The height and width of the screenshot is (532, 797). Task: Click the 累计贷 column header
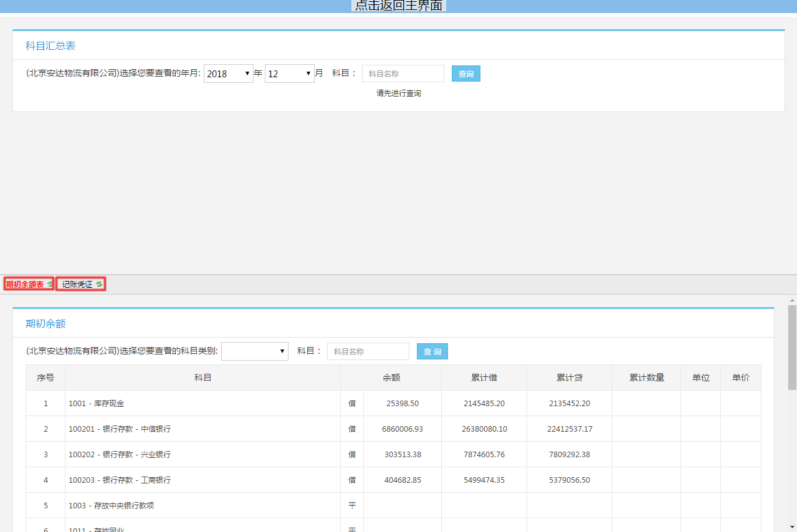(569, 378)
